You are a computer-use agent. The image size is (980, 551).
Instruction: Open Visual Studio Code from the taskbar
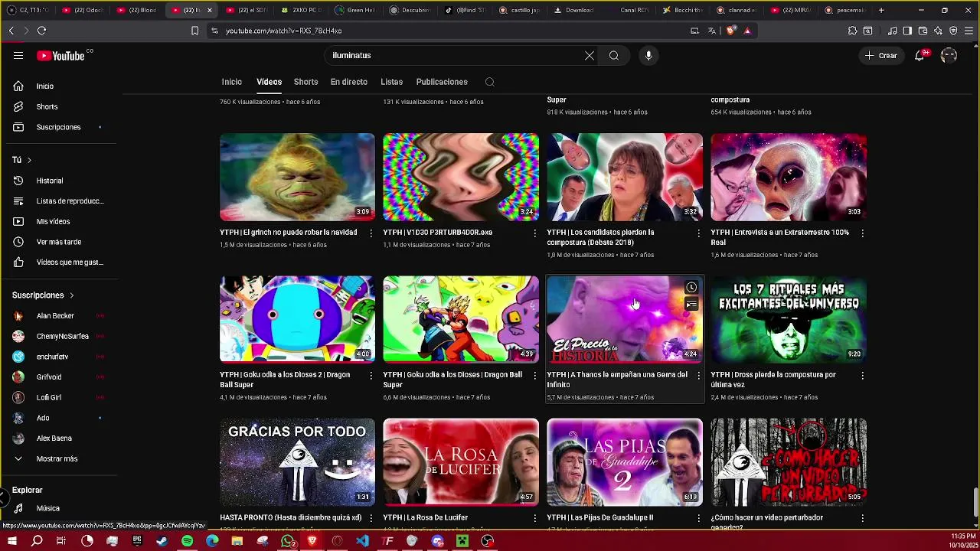click(x=362, y=541)
